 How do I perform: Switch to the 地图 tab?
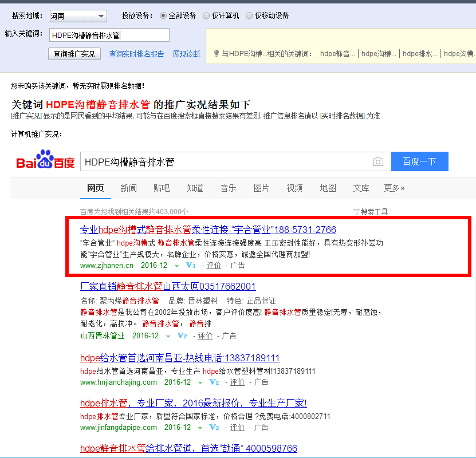[x=328, y=188]
